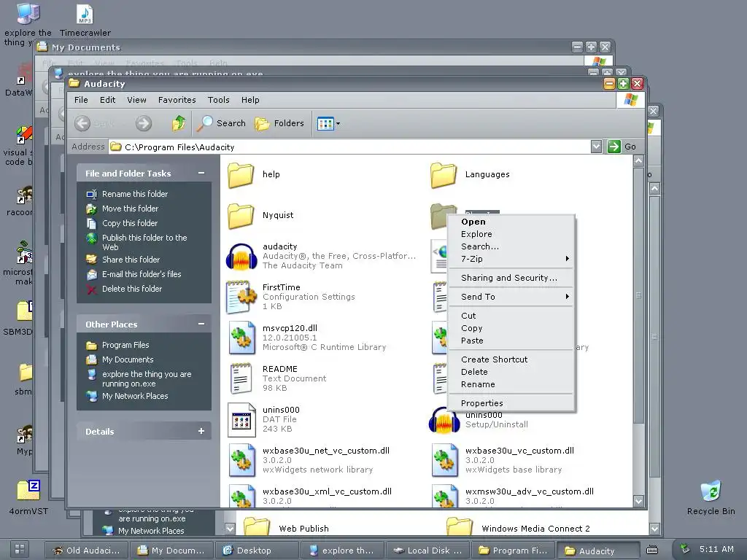747x560 pixels.
Task: Expand the Details panel
Action: click(201, 431)
